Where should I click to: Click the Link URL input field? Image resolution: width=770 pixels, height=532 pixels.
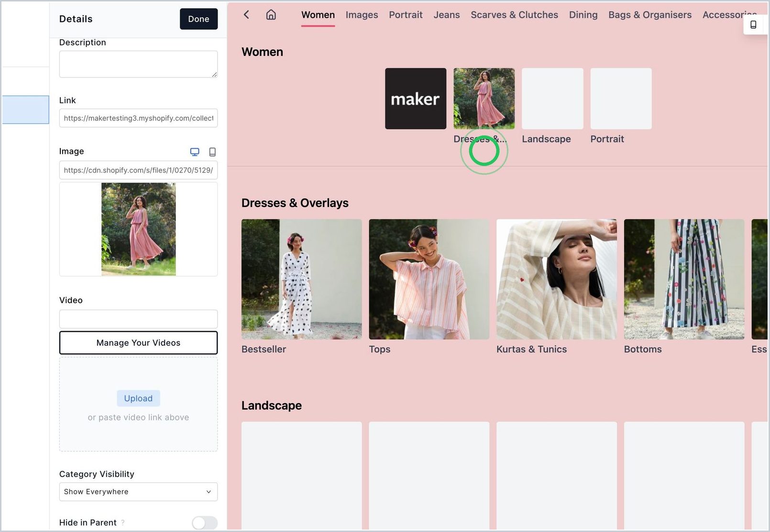click(x=138, y=118)
